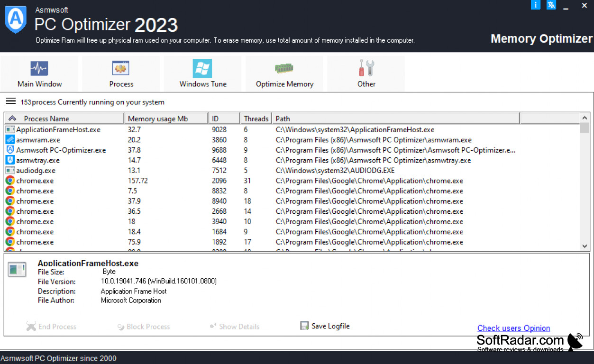
Task: Click memory value 157.72
Action: 138,181
